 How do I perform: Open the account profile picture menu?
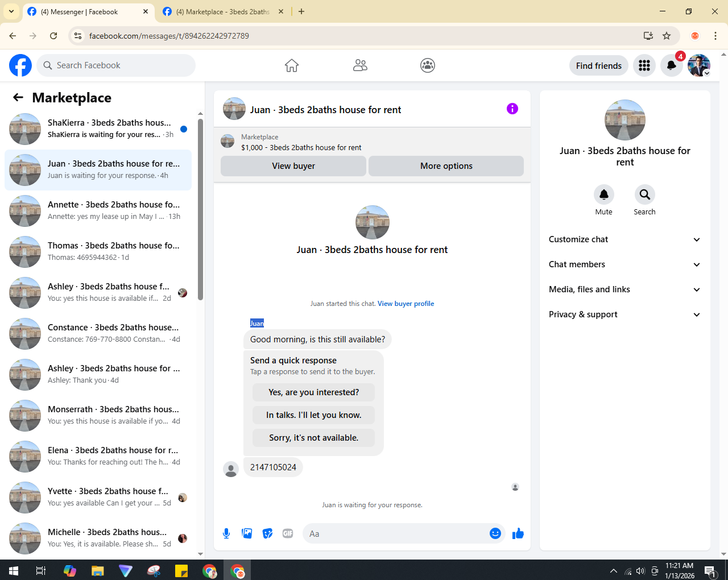699,65
